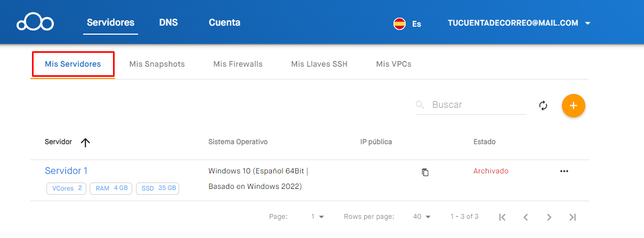Expand the account email dropdown
The height and width of the screenshot is (238, 644).
(587, 23)
